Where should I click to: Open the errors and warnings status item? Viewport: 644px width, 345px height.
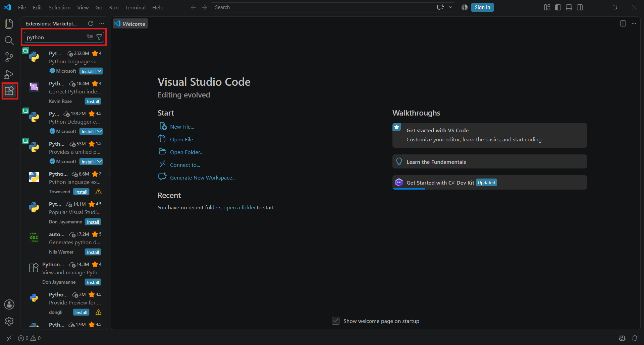(29, 338)
